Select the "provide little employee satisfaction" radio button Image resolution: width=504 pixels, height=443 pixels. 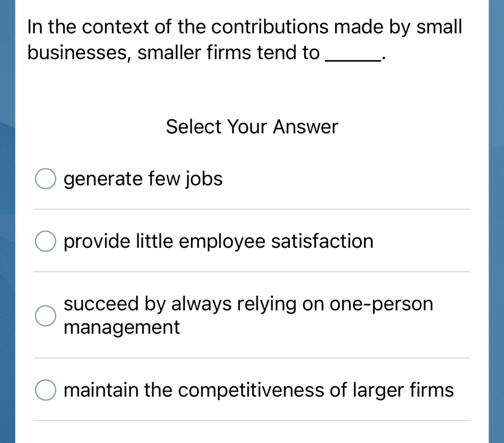(45, 241)
